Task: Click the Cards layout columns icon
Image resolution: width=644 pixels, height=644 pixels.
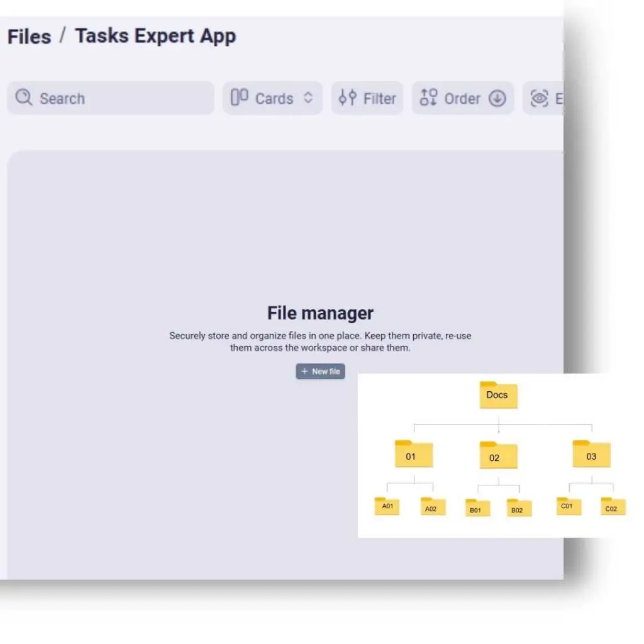Action: click(x=239, y=98)
